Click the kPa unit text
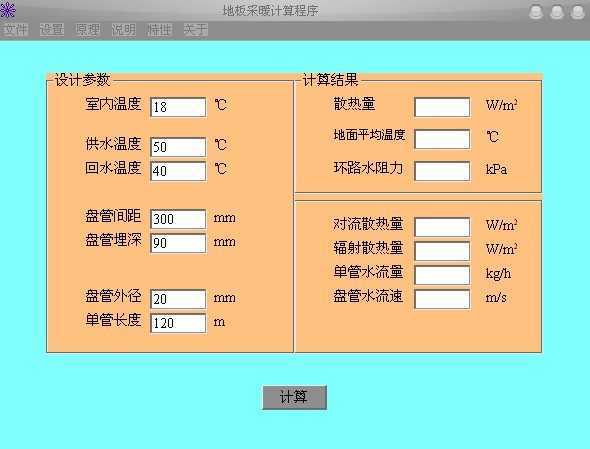This screenshot has height=449, width=590. click(496, 169)
